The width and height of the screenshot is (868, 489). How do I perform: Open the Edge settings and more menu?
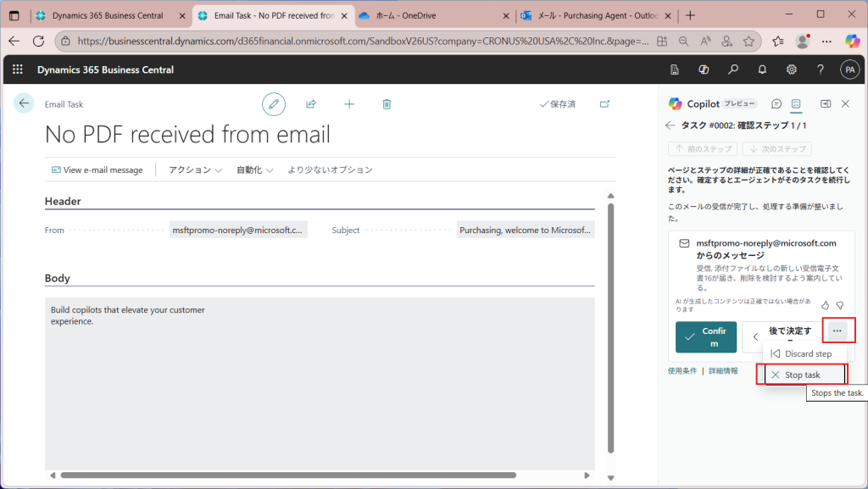point(826,41)
